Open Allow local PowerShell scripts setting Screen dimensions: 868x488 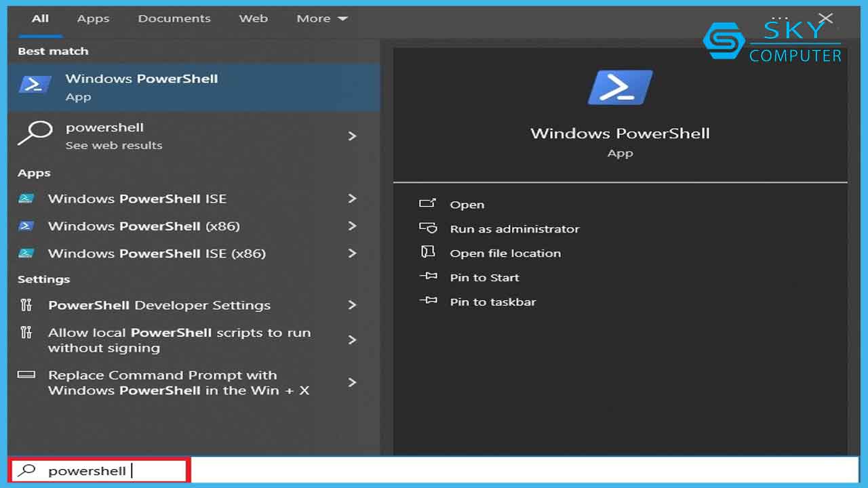click(x=179, y=340)
